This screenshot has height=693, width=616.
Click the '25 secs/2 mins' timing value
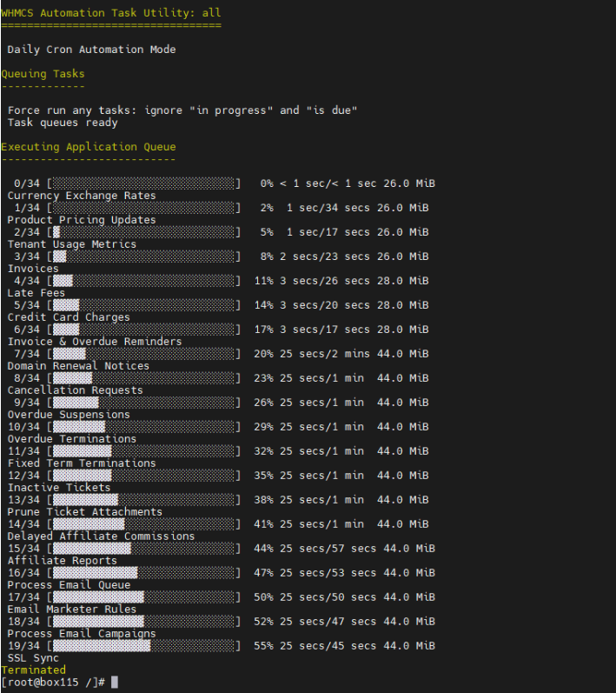pos(325,354)
